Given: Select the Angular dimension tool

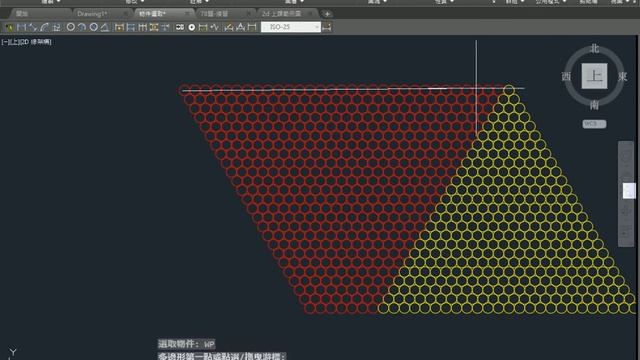Looking at the screenshot, I should pos(105,27).
